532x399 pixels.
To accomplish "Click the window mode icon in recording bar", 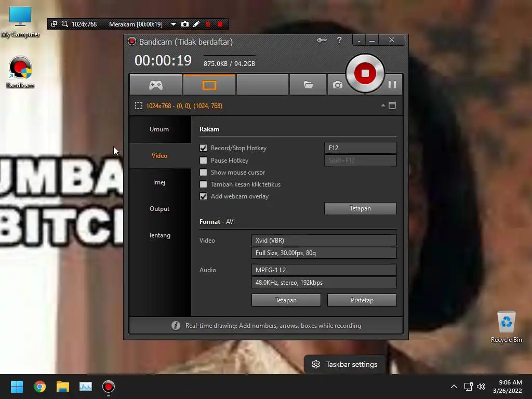I will pyautogui.click(x=54, y=24).
